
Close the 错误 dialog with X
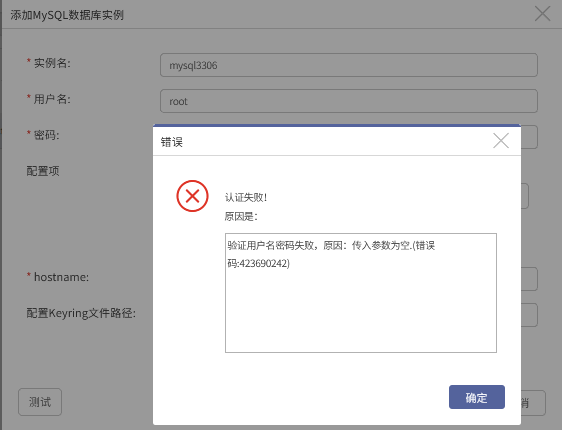tap(501, 141)
